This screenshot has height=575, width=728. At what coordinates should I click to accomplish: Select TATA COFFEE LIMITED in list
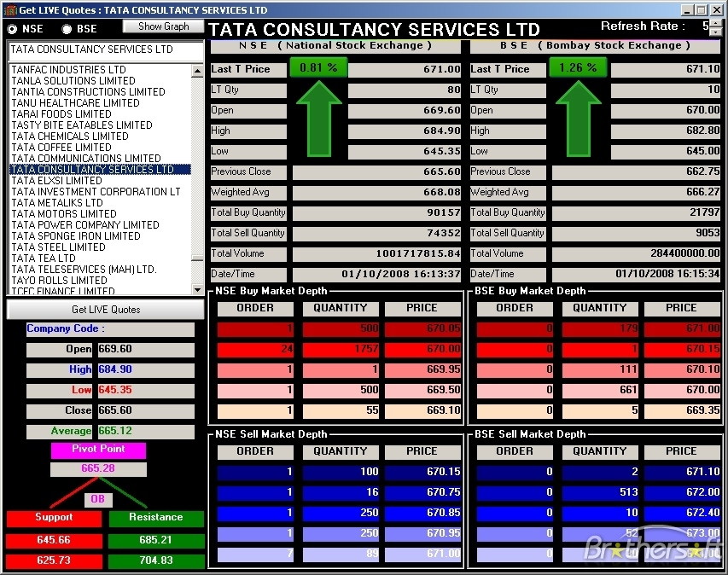click(101, 148)
